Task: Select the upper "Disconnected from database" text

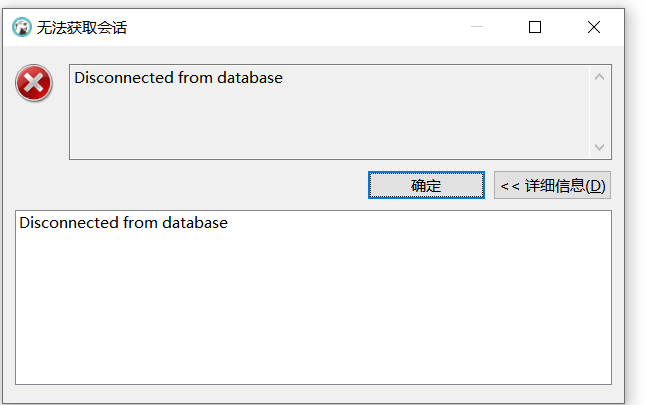Action: (178, 78)
